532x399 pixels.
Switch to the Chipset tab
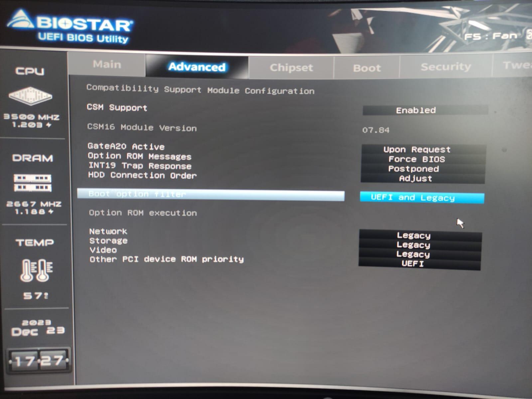point(291,67)
